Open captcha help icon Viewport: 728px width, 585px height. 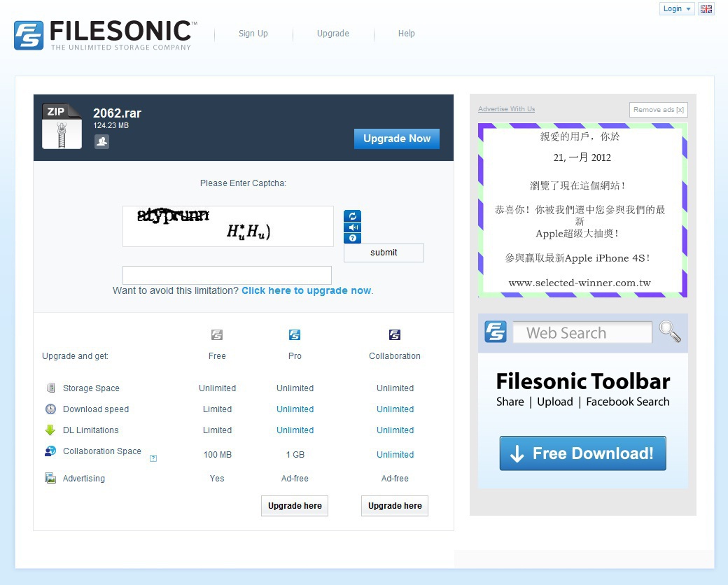pos(352,238)
